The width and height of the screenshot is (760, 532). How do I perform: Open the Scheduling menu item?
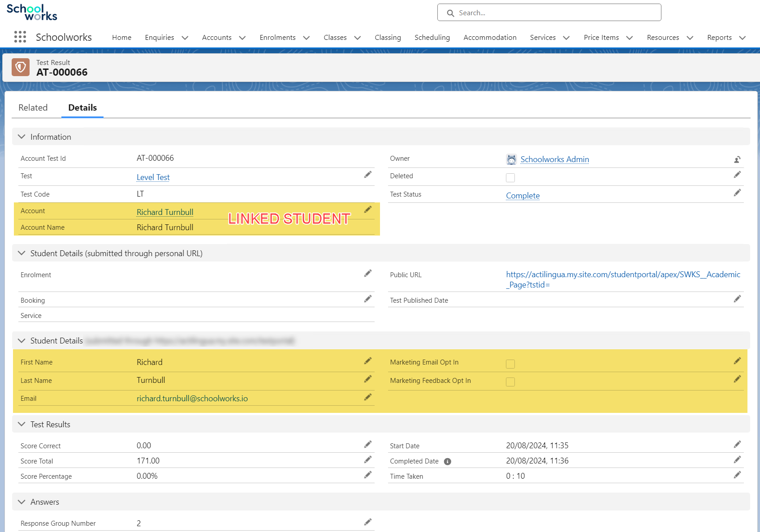click(x=432, y=38)
